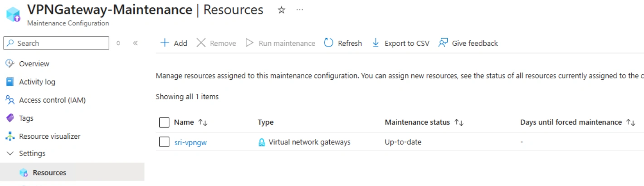
Task: Open the sri-vpngw resource link
Action: (x=190, y=142)
